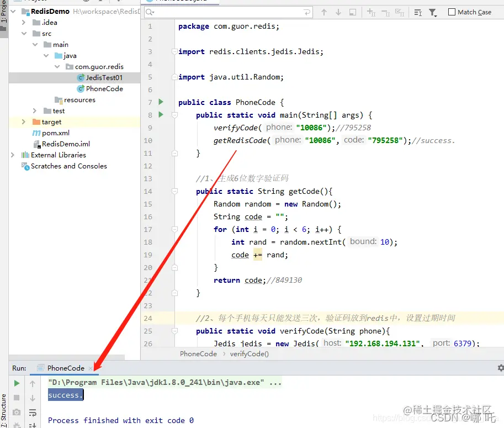The image size is (504, 428).
Task: Fold the for loop at line 17
Action: click(174, 229)
